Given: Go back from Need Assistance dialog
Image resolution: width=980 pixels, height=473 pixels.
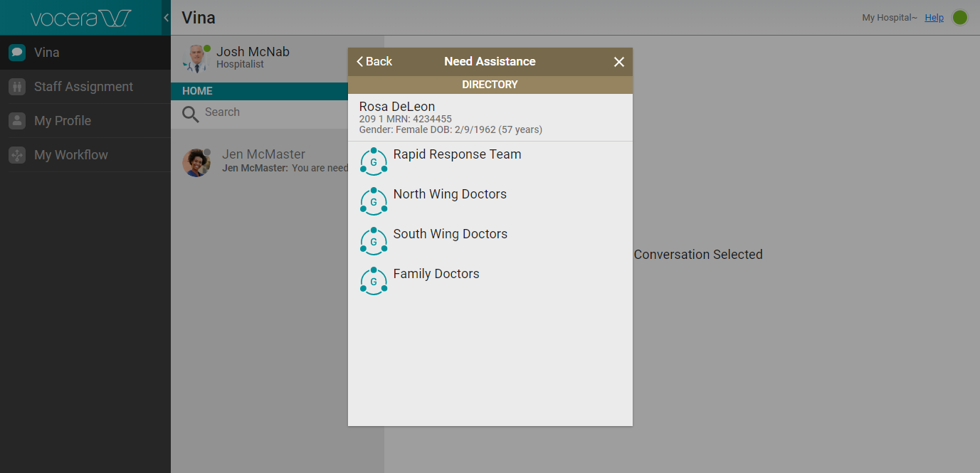Looking at the screenshot, I should coord(374,62).
